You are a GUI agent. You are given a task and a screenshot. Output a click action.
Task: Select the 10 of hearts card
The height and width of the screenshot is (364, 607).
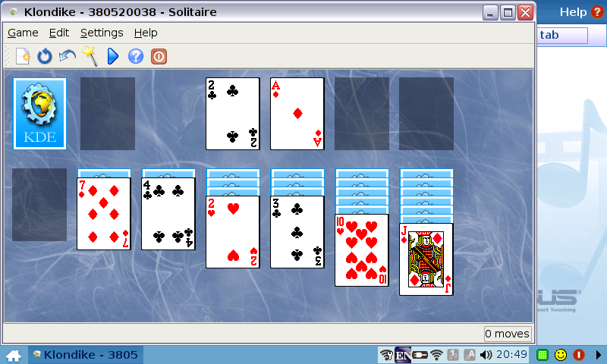(362, 250)
